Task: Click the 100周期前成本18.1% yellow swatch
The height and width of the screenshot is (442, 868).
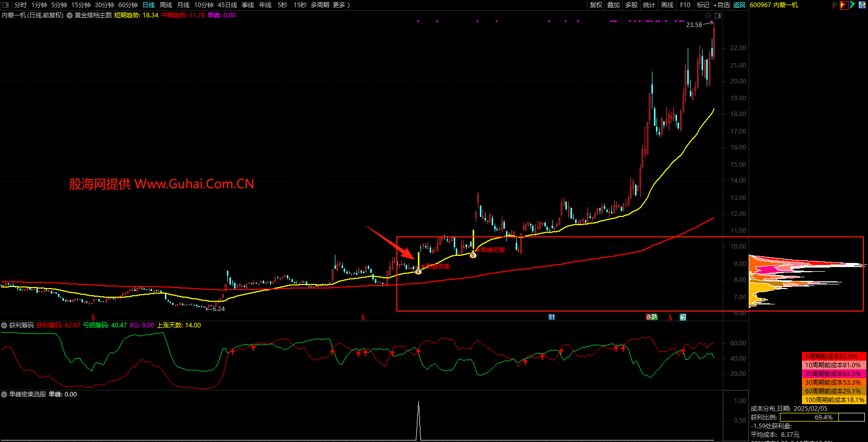Action: pyautogui.click(x=834, y=400)
